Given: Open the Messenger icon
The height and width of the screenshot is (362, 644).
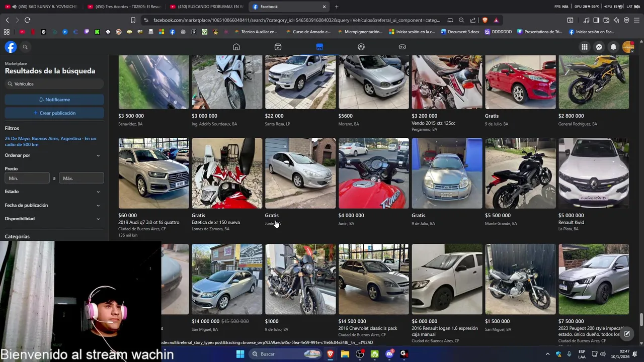Looking at the screenshot, I should coord(599,47).
